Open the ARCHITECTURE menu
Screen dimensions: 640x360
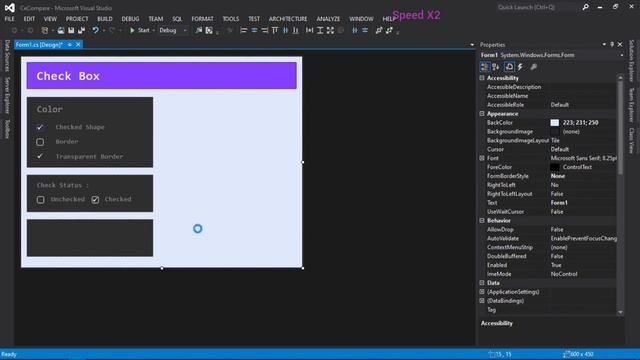288,19
